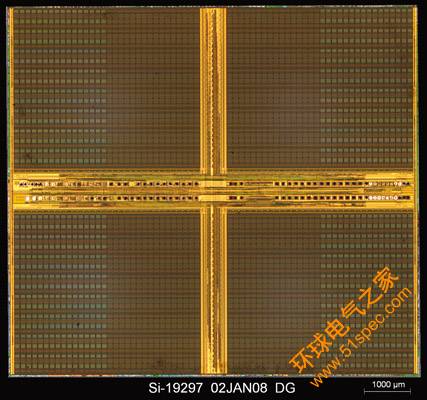Click the date text "02JAN08"
Viewport: 427px width, 400px height.
tap(239, 388)
